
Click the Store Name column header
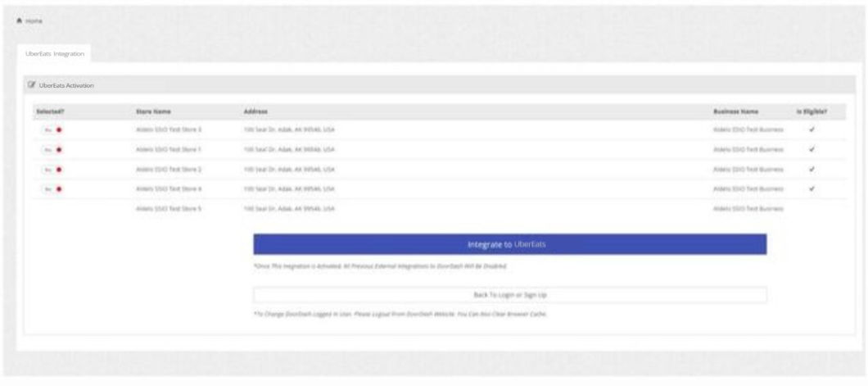153,112
